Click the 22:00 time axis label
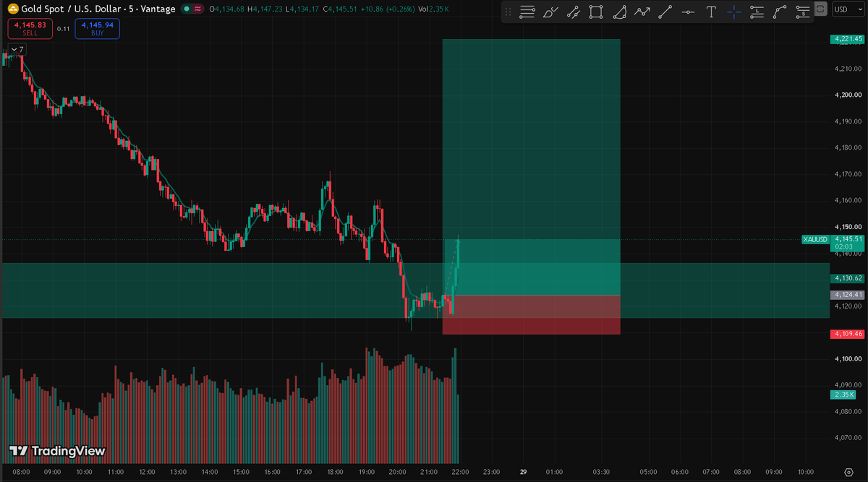Image resolution: width=868 pixels, height=482 pixels. (x=460, y=472)
